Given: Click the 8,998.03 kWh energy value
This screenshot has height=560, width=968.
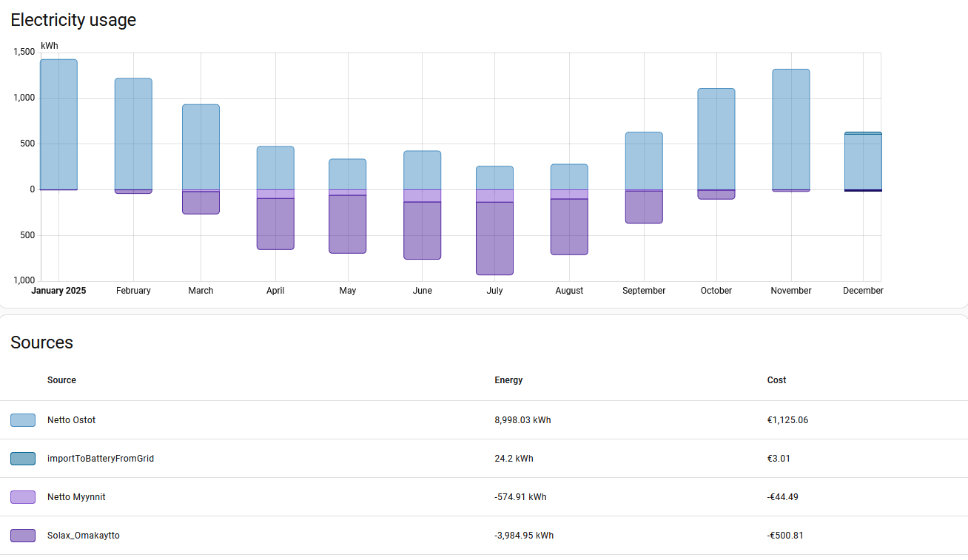Looking at the screenshot, I should pyautogui.click(x=522, y=420).
